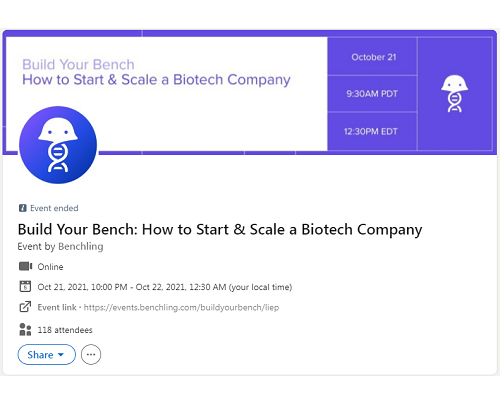Click the Benchling organizer name
This screenshot has height=400, width=500.
[81, 246]
